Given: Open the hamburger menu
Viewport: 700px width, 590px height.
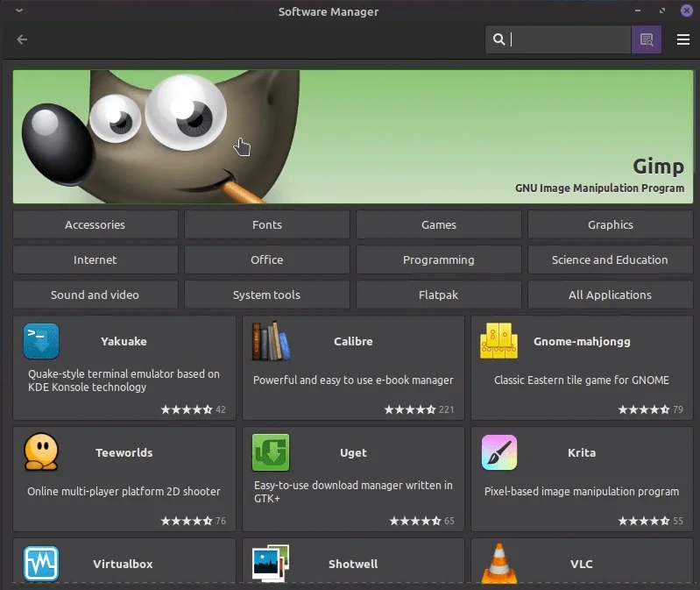Looking at the screenshot, I should pos(683,39).
